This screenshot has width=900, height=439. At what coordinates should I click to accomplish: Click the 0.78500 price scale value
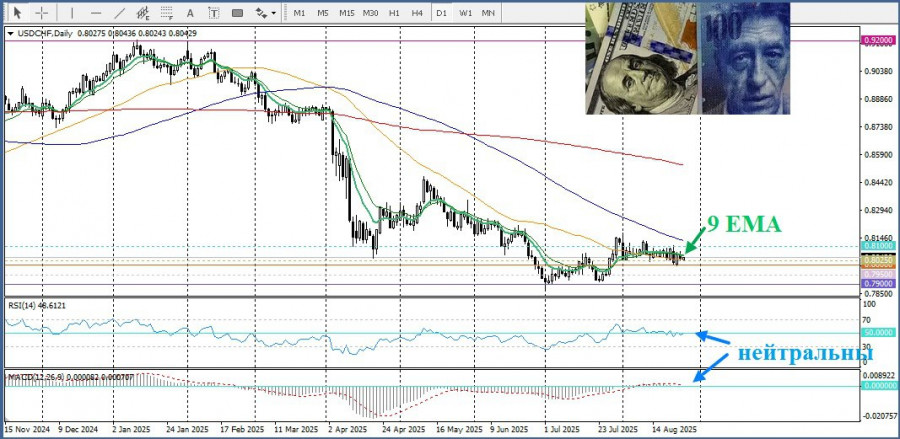click(878, 293)
